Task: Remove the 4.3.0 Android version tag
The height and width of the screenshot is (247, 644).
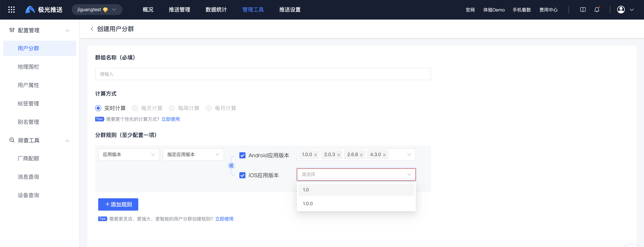Action: point(384,155)
